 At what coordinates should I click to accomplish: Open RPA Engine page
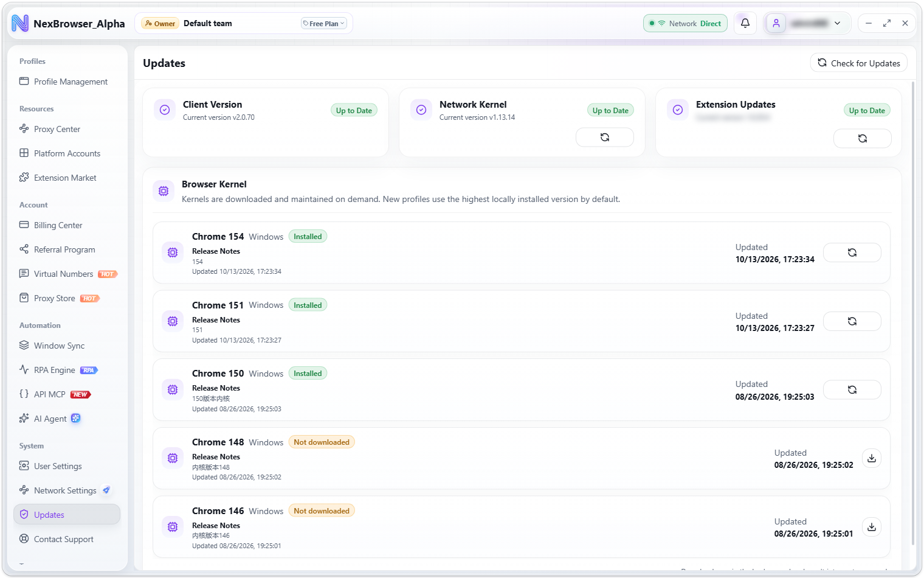[x=67, y=370]
